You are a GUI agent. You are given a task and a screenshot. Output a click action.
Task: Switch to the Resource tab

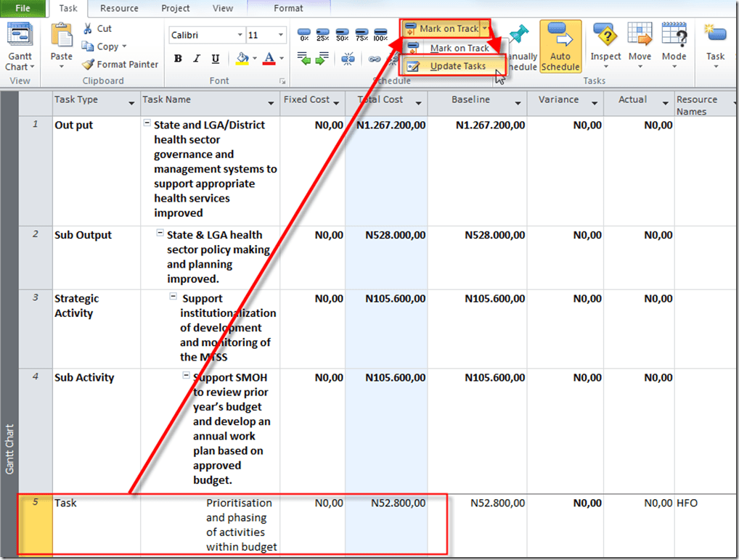119,9
